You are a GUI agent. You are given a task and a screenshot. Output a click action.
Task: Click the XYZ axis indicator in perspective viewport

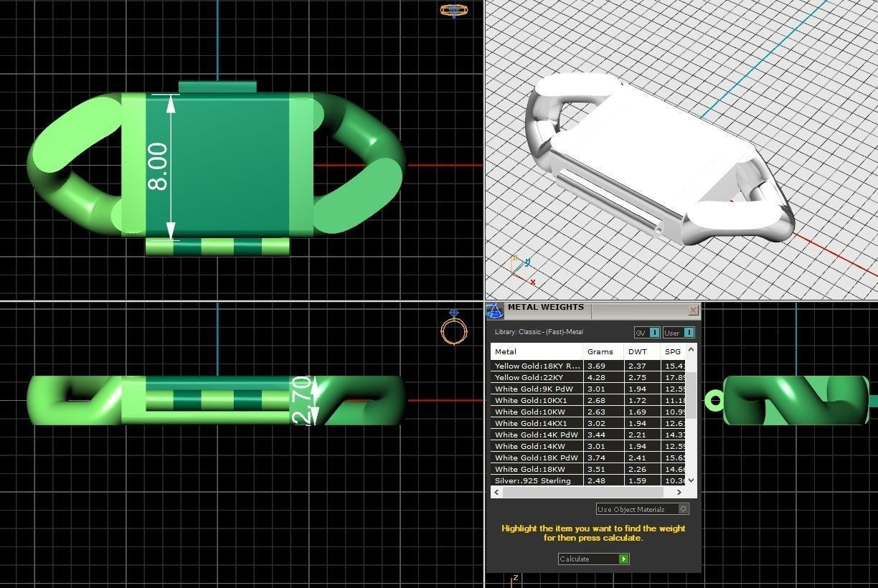pyautogui.click(x=522, y=270)
